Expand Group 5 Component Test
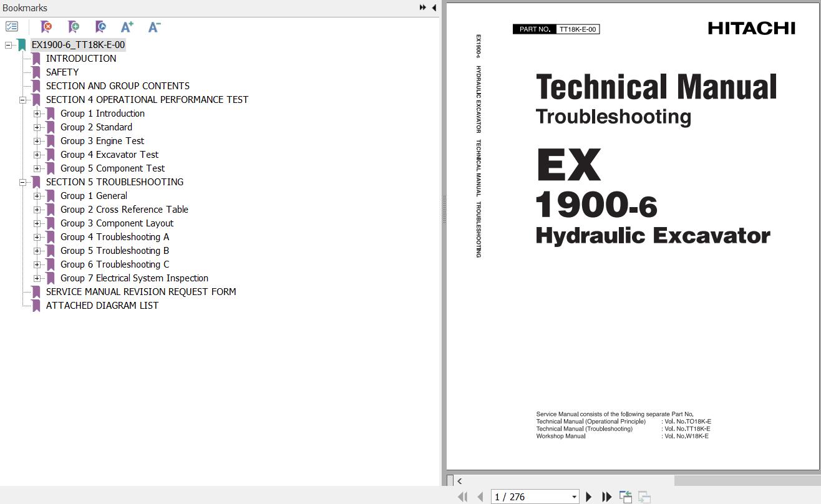Image resolution: width=821 pixels, height=504 pixels. pos(37,168)
